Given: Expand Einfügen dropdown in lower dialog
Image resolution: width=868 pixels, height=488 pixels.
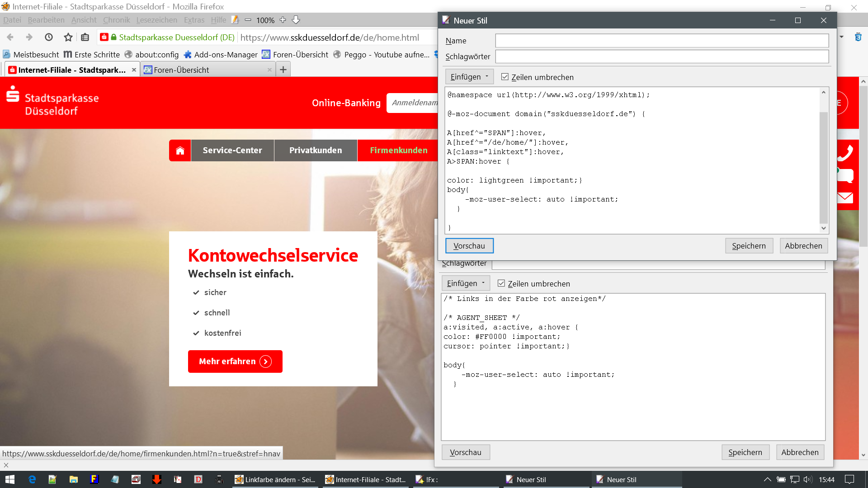Looking at the screenshot, I should (x=466, y=283).
